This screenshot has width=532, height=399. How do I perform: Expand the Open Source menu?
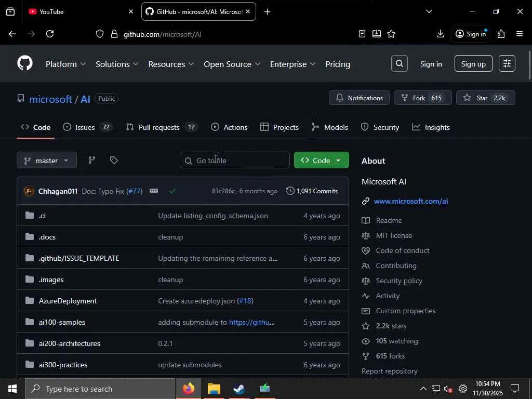tap(232, 64)
